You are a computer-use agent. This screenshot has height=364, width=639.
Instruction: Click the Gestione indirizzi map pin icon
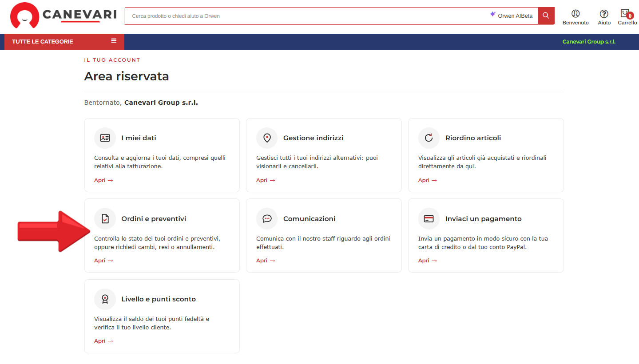[267, 138]
